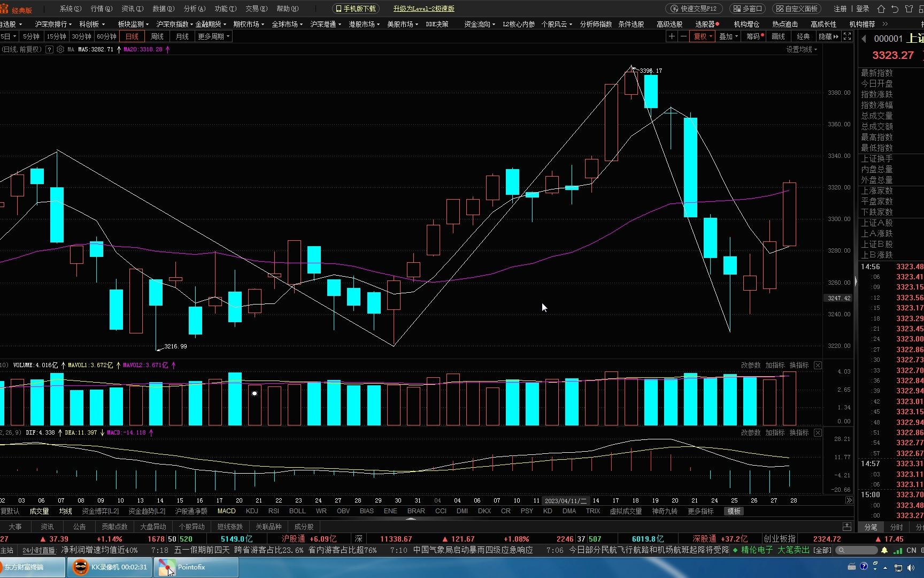
Task: Expand the 资金流向 menu
Action: coord(480,24)
